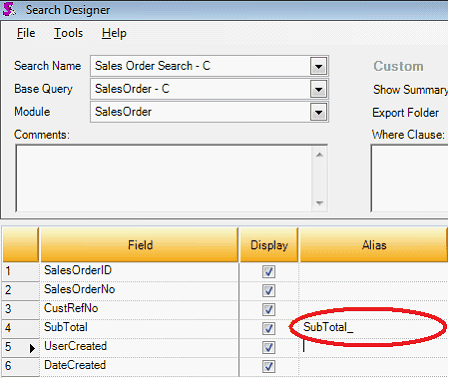Expand the Module dropdown

point(318,112)
